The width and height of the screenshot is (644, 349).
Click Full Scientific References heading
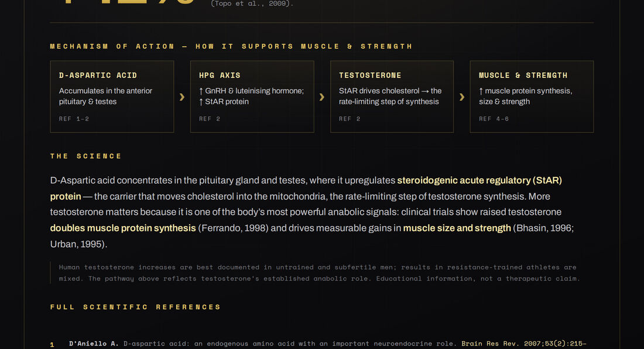pos(136,307)
